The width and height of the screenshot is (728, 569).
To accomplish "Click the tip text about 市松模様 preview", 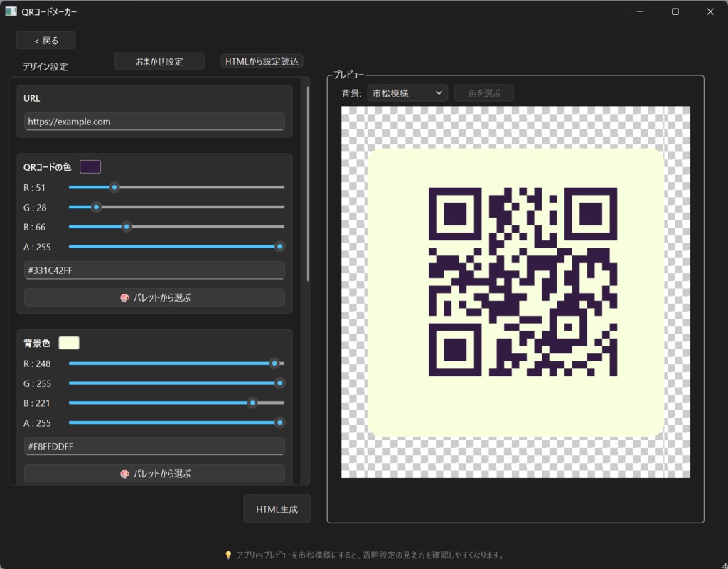I will point(370,555).
